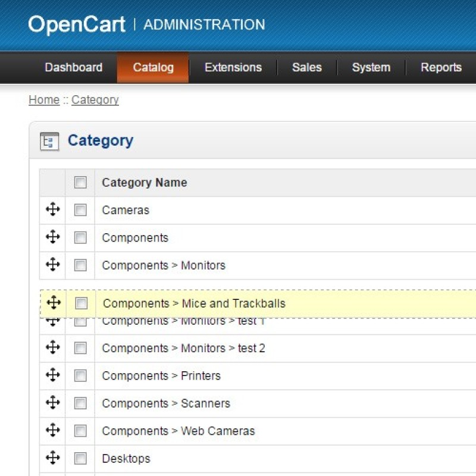Click the drag handle for Components > Mice and Trackballs

54,303
